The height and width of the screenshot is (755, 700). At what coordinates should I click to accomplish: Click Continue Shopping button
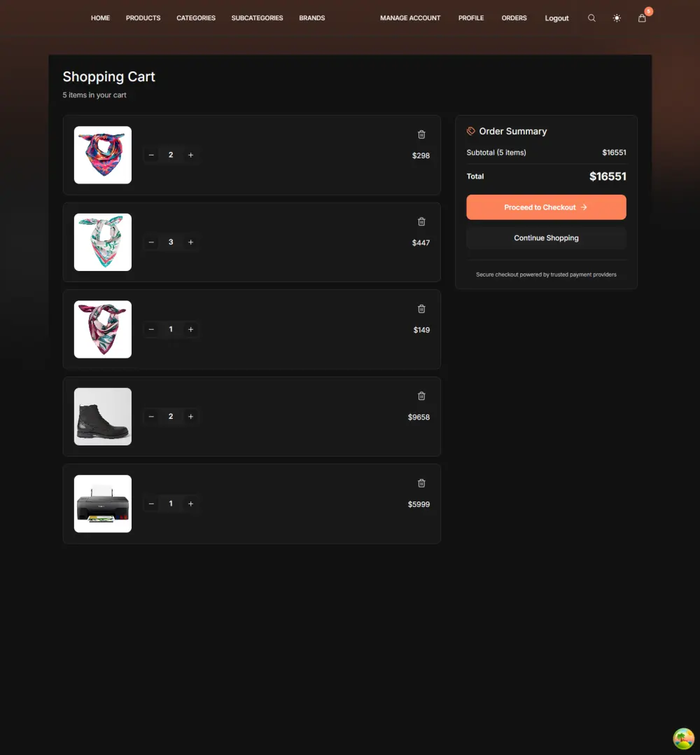546,238
